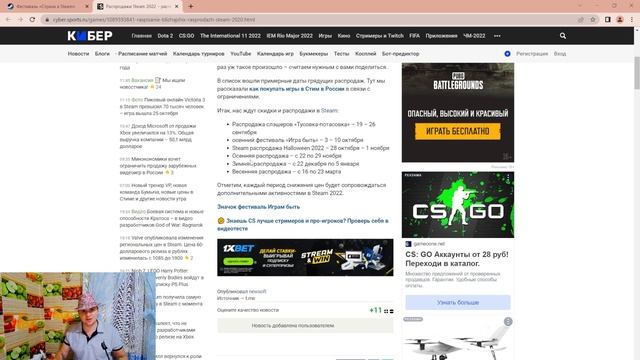The width and height of the screenshot is (640, 360).
Task: Open the CS:GO ad options dots
Action: (508, 178)
